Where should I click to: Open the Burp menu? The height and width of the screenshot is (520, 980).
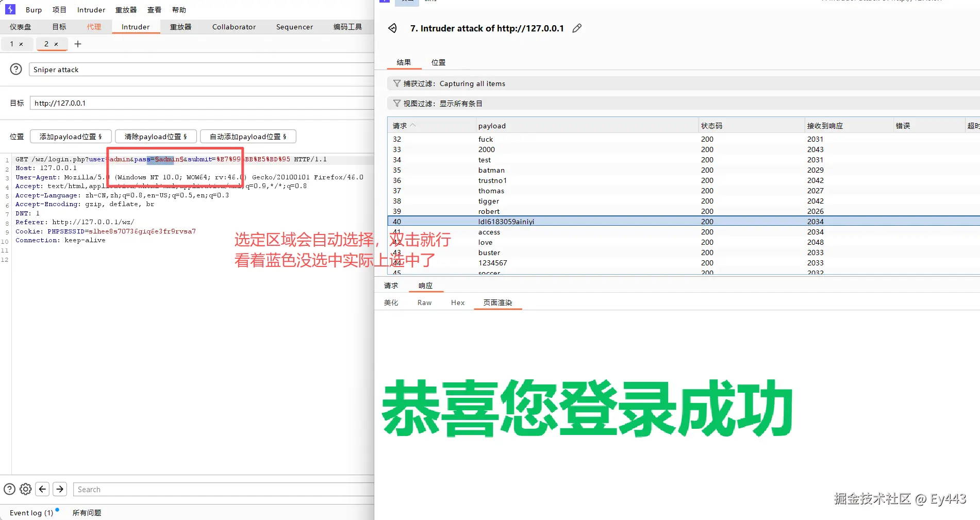click(x=34, y=10)
